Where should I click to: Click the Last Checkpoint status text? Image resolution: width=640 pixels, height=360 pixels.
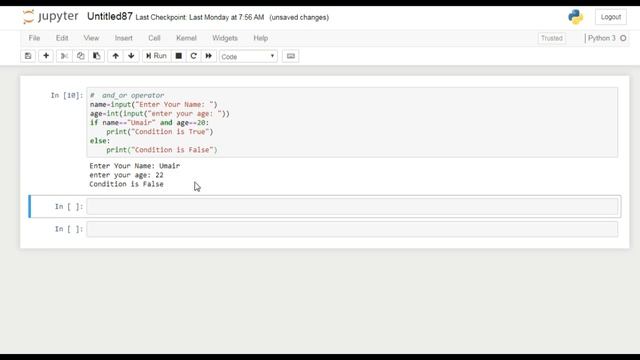pos(200,17)
